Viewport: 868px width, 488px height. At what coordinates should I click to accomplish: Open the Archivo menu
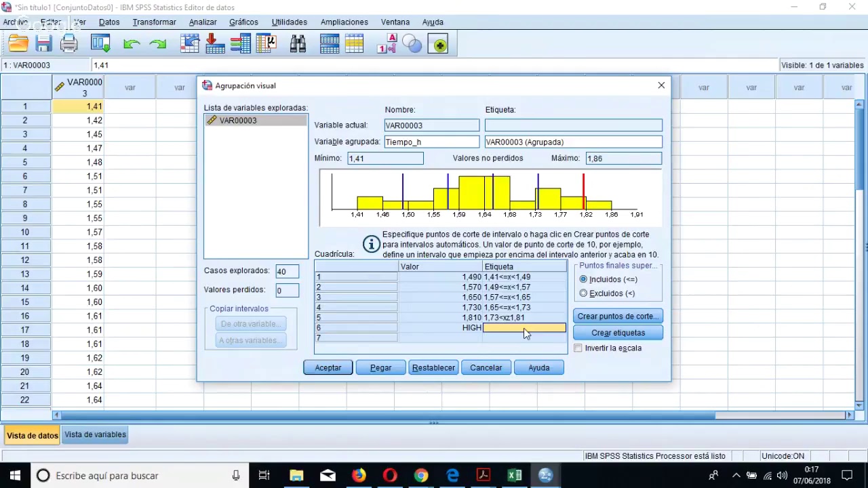[15, 22]
